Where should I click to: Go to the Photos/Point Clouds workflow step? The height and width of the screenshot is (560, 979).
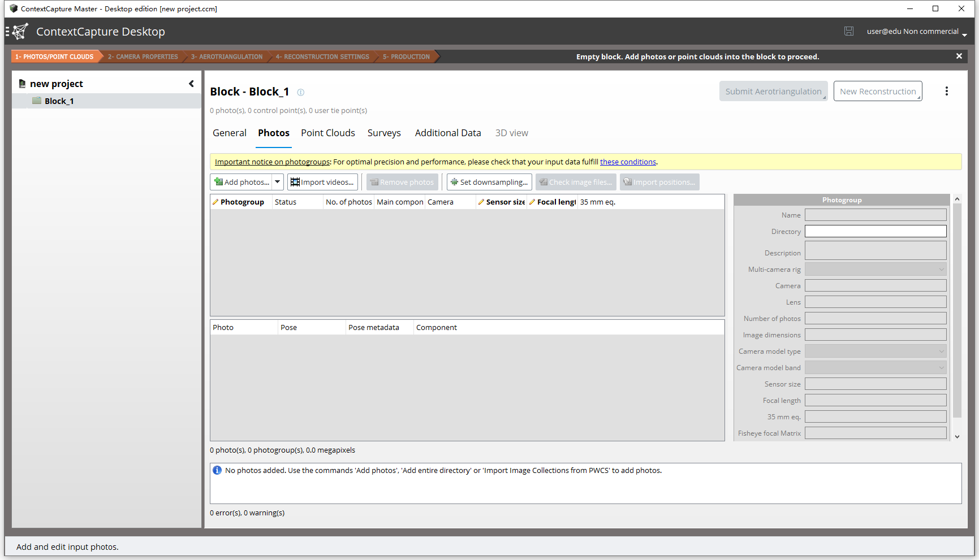pyautogui.click(x=55, y=57)
